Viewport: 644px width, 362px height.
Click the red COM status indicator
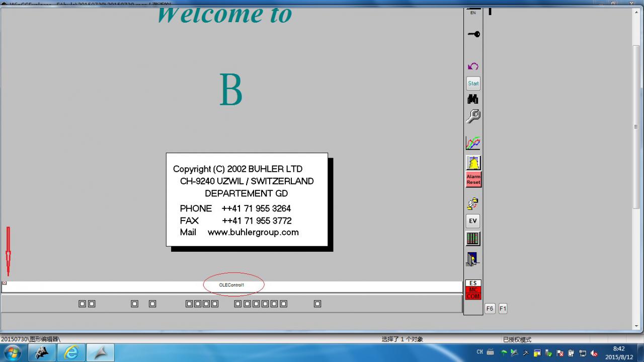point(473,297)
